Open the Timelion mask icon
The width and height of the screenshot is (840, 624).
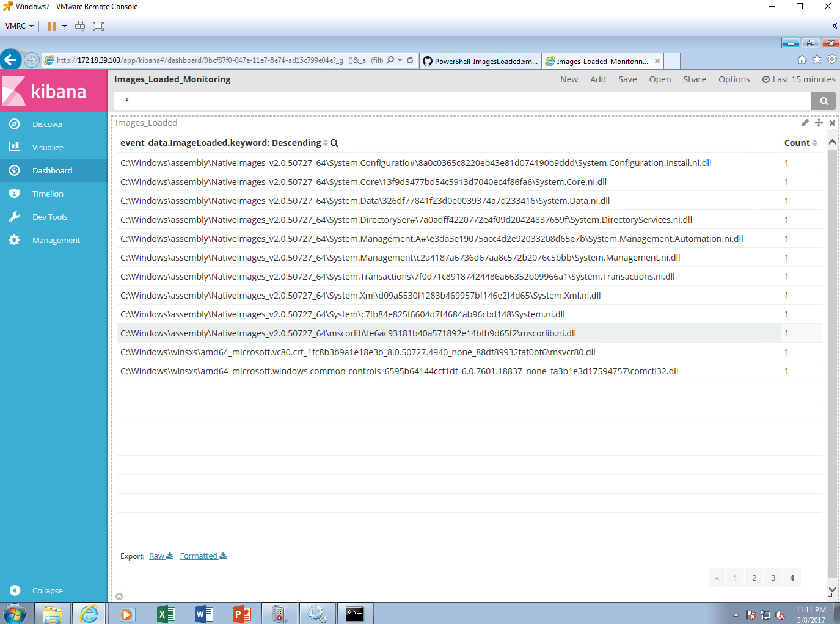point(15,194)
